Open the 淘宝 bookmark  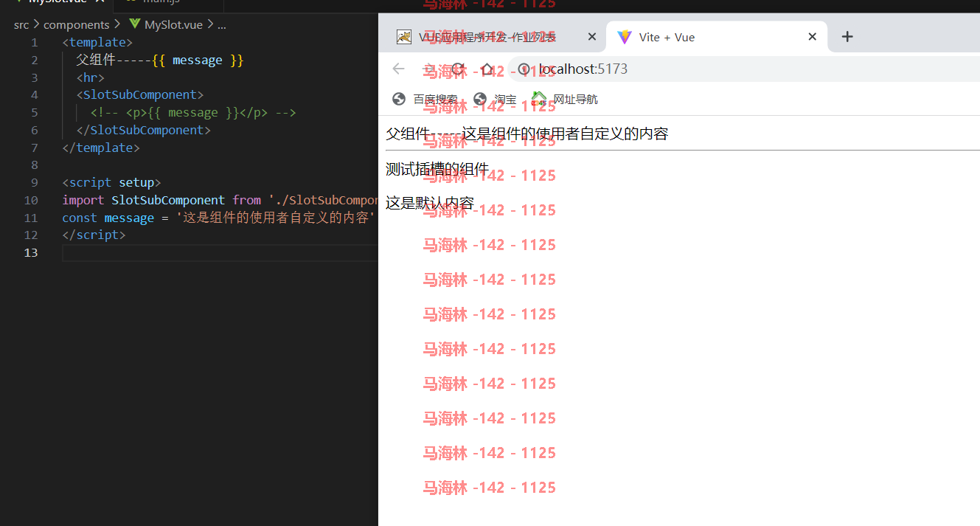495,99
